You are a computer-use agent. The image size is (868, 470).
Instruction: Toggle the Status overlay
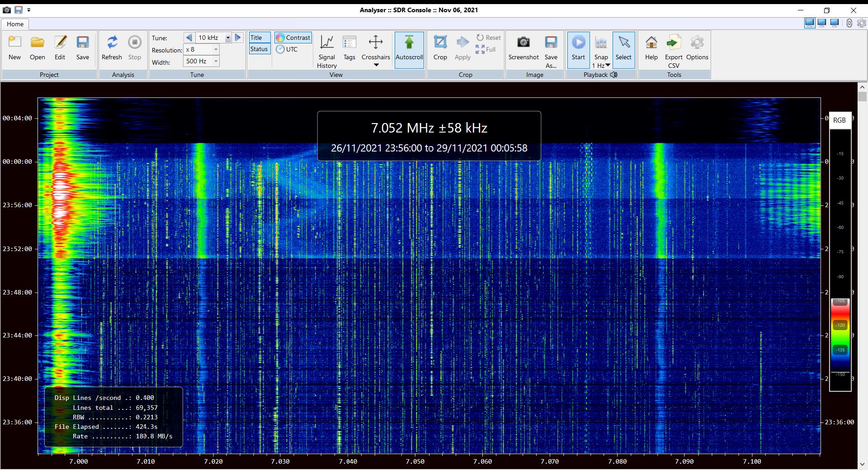[259, 49]
